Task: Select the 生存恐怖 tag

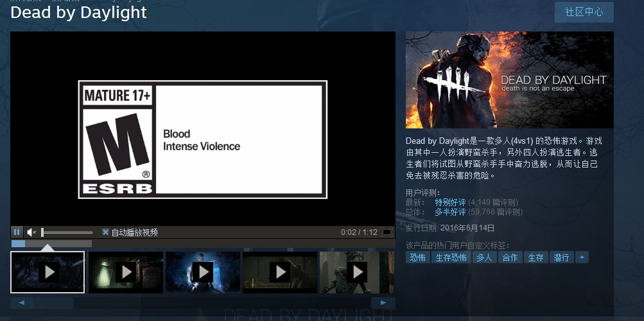Action: coord(451,257)
